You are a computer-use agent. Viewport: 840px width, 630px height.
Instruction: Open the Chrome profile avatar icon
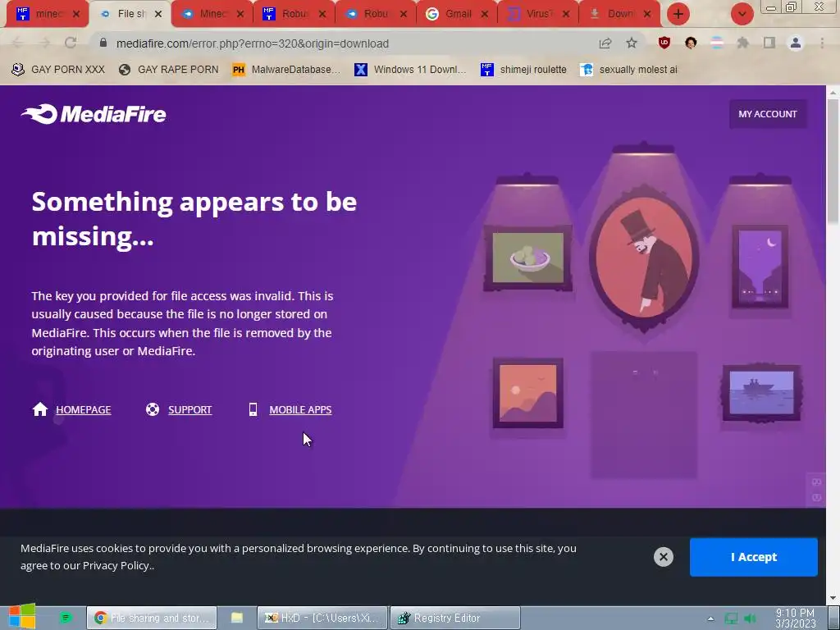(x=796, y=43)
